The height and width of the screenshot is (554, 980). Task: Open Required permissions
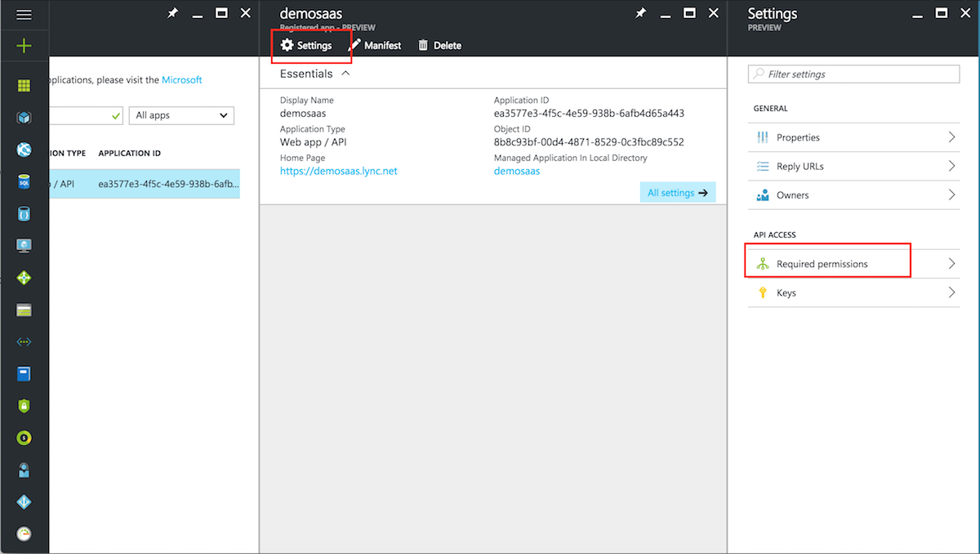pyautogui.click(x=853, y=264)
